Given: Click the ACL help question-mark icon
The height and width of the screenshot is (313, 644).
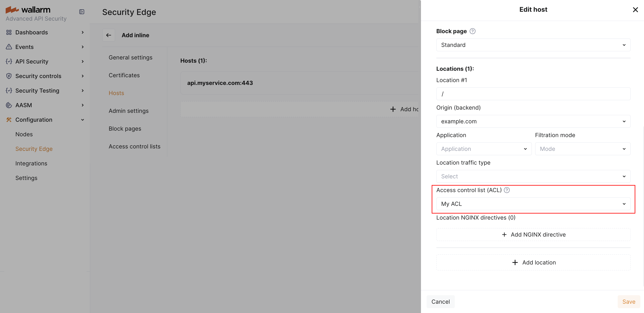Looking at the screenshot, I should pyautogui.click(x=507, y=190).
